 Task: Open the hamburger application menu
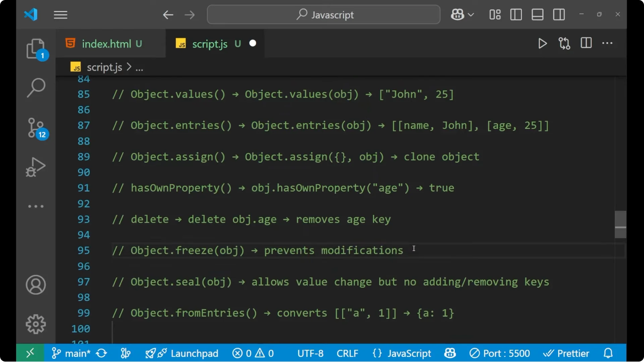[60, 15]
